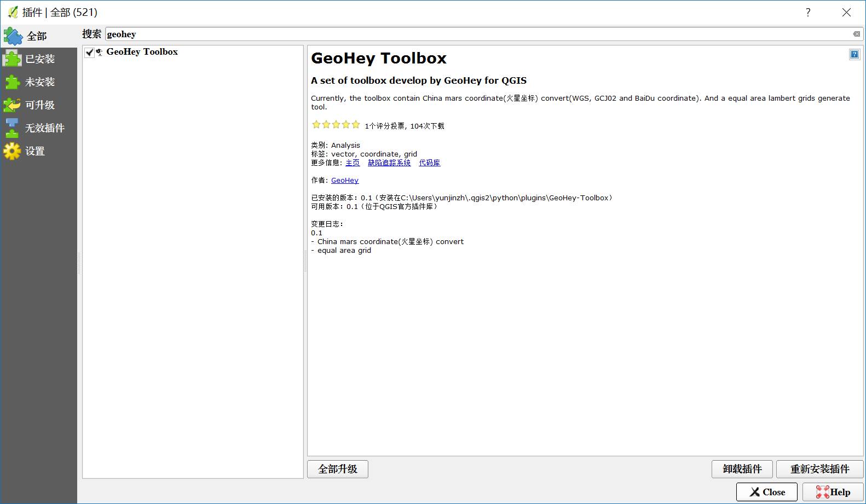Clear the search text with the X icon
The height and width of the screenshot is (504, 866).
(x=857, y=34)
